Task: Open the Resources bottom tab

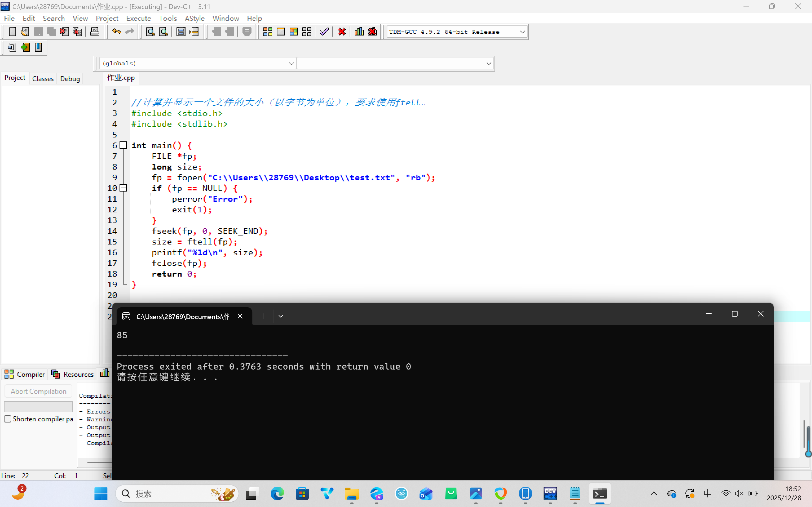Action: pos(72,374)
